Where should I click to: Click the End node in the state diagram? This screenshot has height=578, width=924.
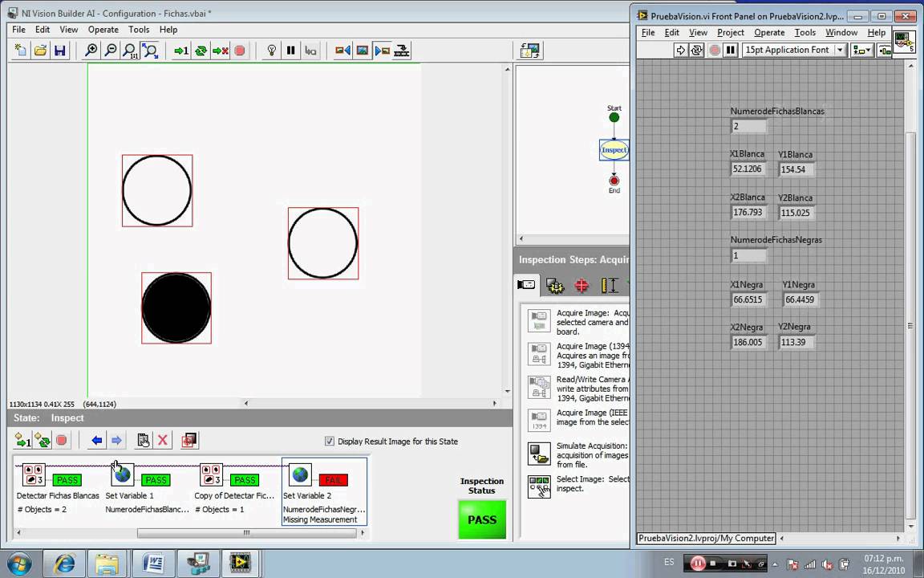tap(614, 181)
